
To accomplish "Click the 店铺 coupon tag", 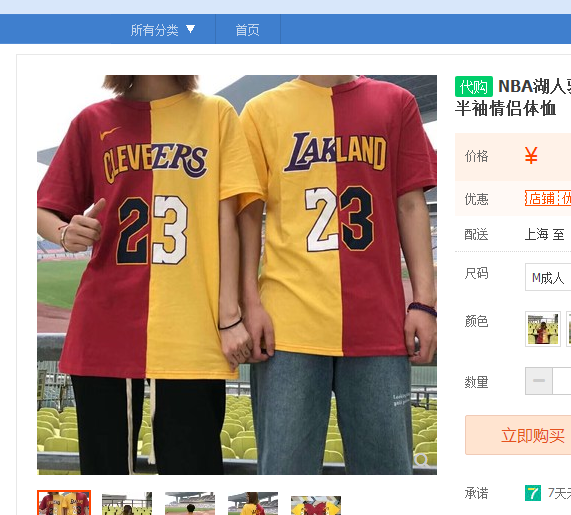I will point(542,198).
